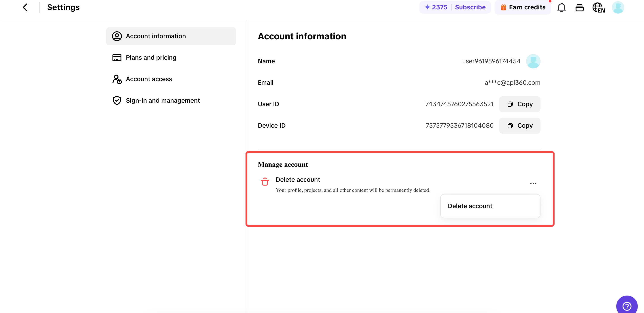Open the stacked layers icon in header
The image size is (644, 313).
(x=579, y=7)
